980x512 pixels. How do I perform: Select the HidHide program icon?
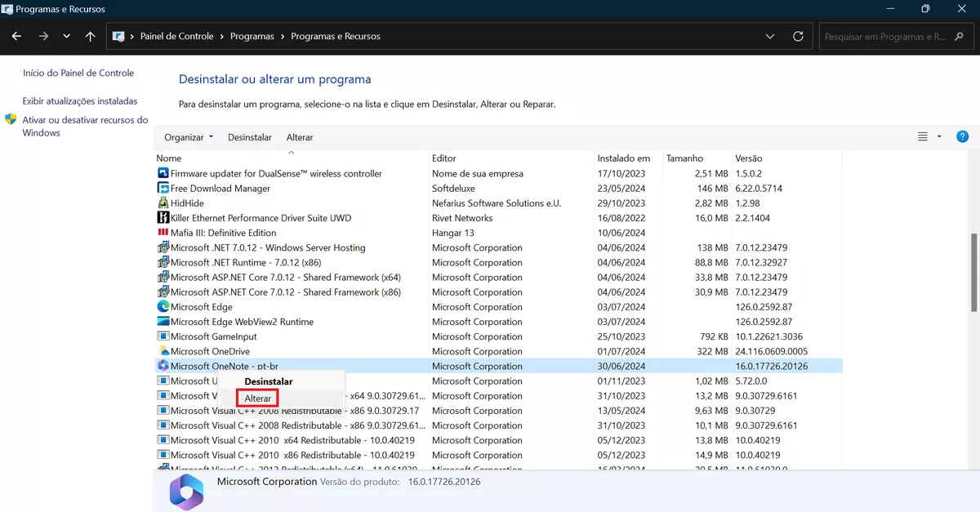tap(163, 203)
